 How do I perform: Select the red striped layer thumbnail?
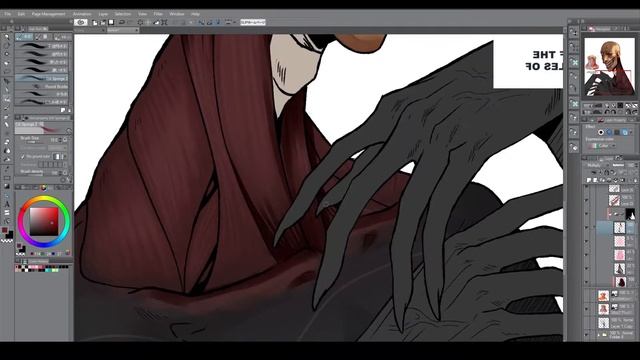(x=614, y=200)
